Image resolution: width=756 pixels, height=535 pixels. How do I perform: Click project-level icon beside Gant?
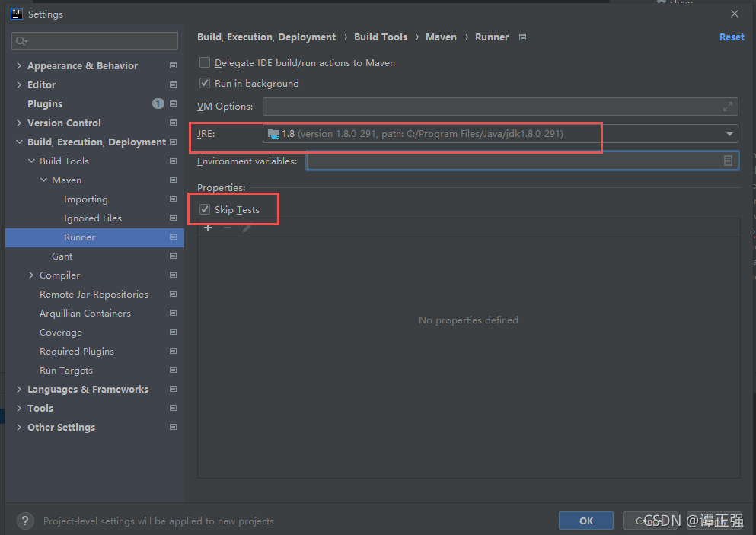(173, 256)
